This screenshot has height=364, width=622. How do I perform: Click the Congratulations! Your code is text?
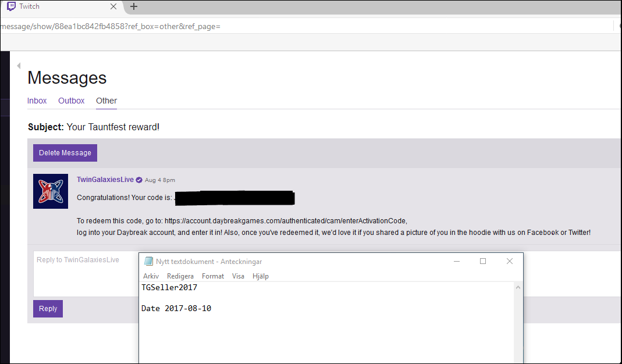pyautogui.click(x=124, y=198)
